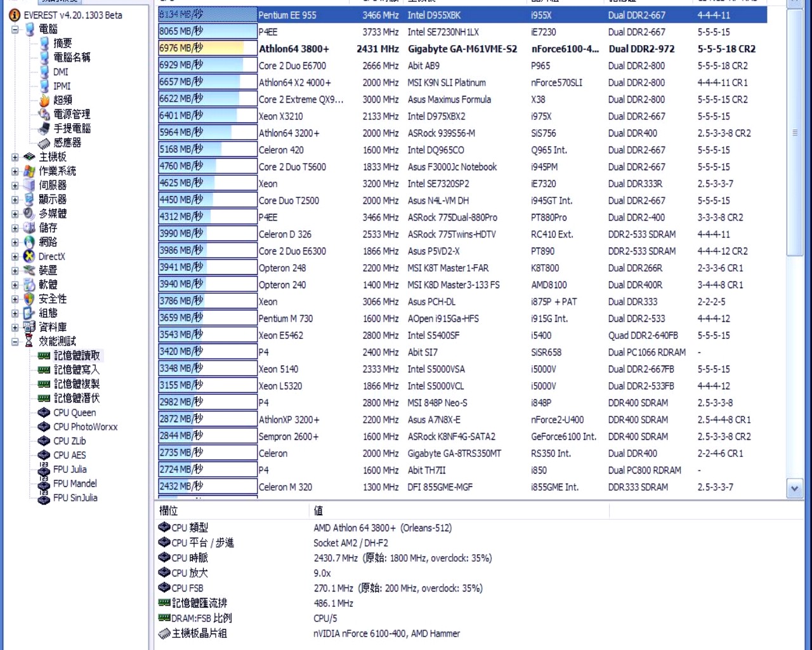
Task: Click the 5964 MB/秒 result bar
Action: click(207, 133)
